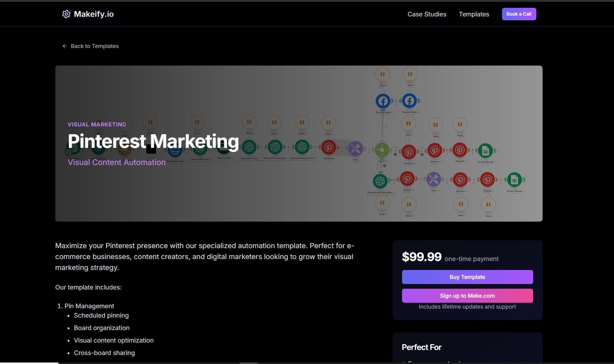Click the Pinterest workflow hero image
Image resolution: width=614 pixels, height=364 pixels.
click(299, 144)
